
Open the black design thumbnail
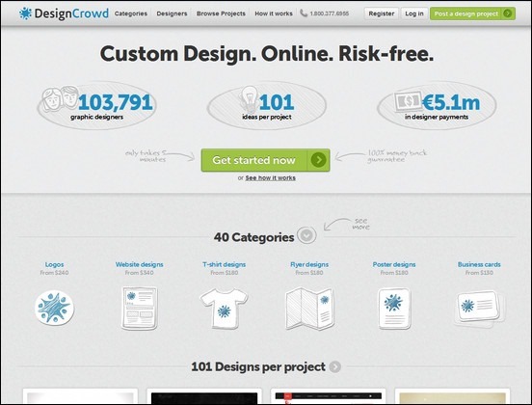pos(204,396)
